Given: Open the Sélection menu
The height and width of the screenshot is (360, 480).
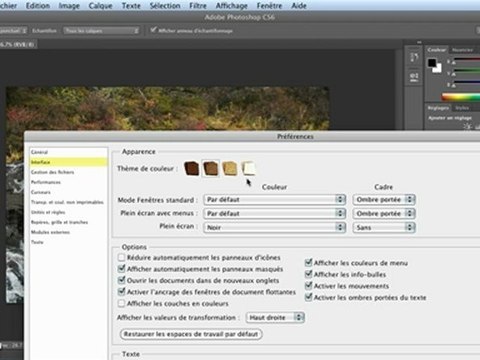Looking at the screenshot, I should coord(165,6).
